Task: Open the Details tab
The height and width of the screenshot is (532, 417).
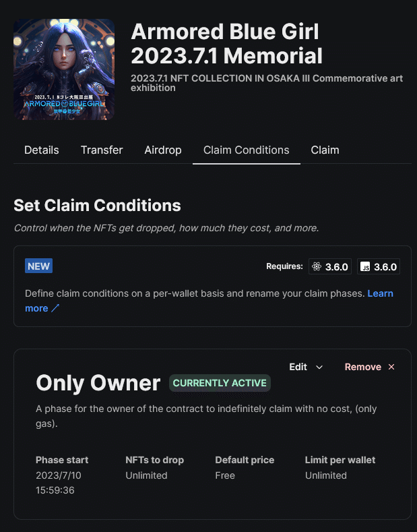Action: [42, 150]
